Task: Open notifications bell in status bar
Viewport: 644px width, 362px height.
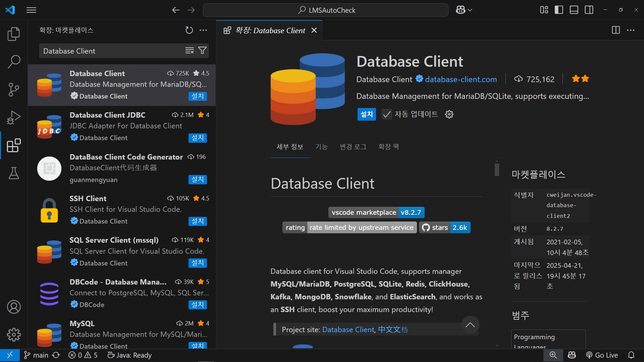Action: pyautogui.click(x=631, y=355)
